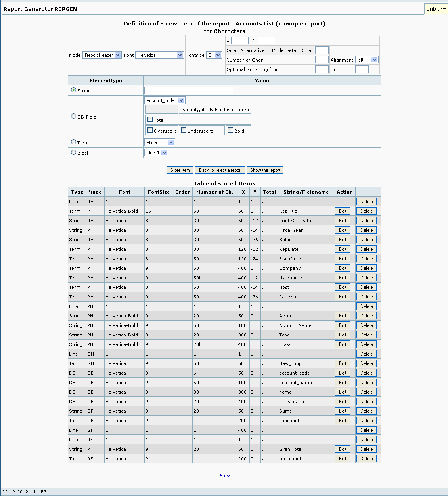Image resolution: width=448 pixels, height=496 pixels.
Task: Select the Term radio button
Action: [73, 142]
